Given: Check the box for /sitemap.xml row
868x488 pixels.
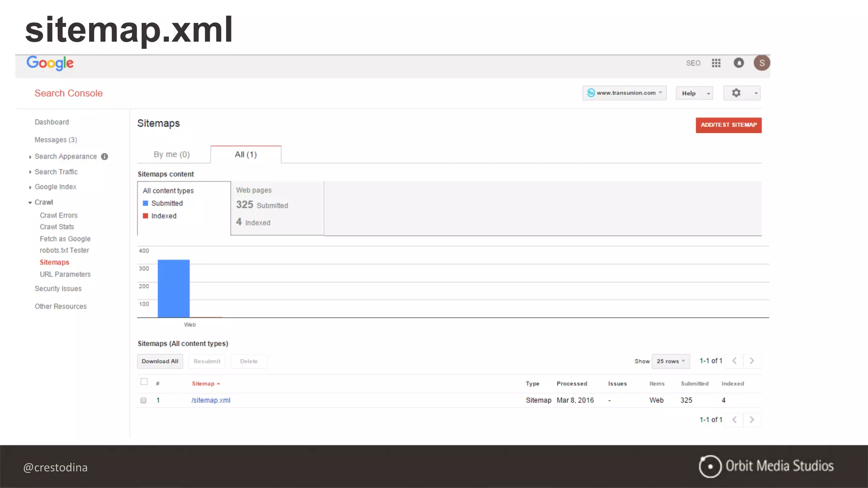Looking at the screenshot, I should 143,400.
